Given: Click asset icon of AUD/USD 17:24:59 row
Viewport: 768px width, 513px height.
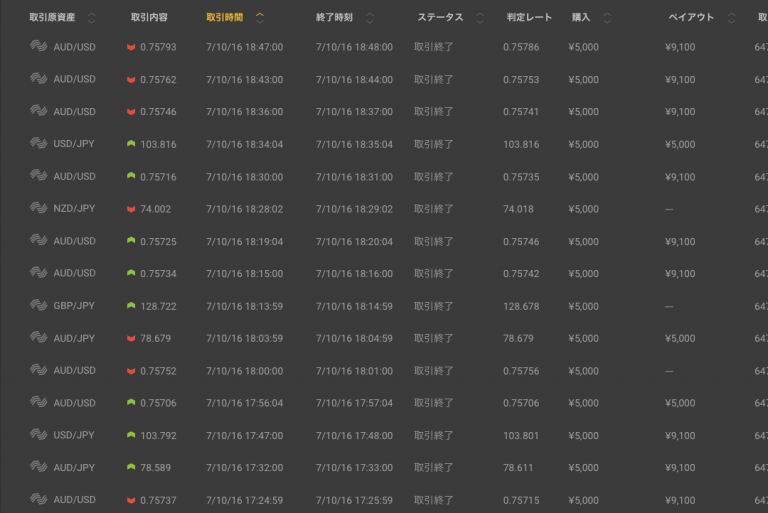Looking at the screenshot, I should point(39,499).
